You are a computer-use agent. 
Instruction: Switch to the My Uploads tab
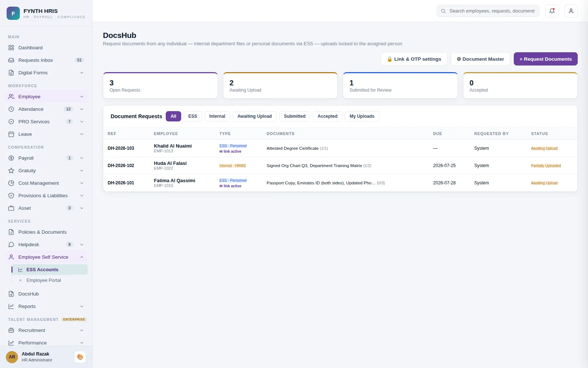[x=362, y=116]
